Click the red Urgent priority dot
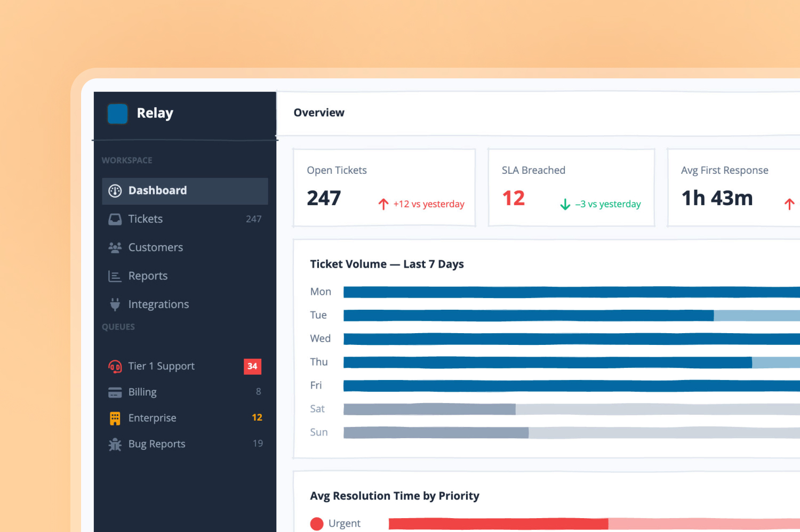This screenshot has width=800, height=532. click(317, 524)
